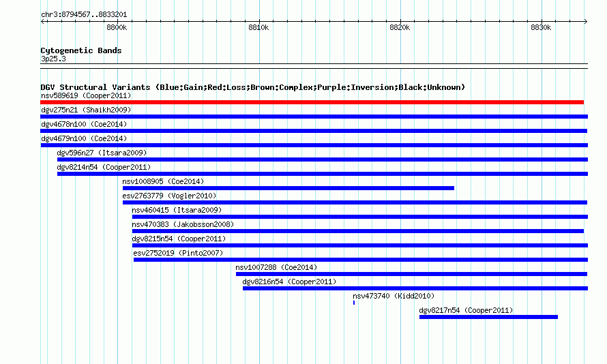This screenshot has height=364, width=607.
Task: Select dgv8216n54 (Cooper2011) variant label
Action: [x=290, y=282]
